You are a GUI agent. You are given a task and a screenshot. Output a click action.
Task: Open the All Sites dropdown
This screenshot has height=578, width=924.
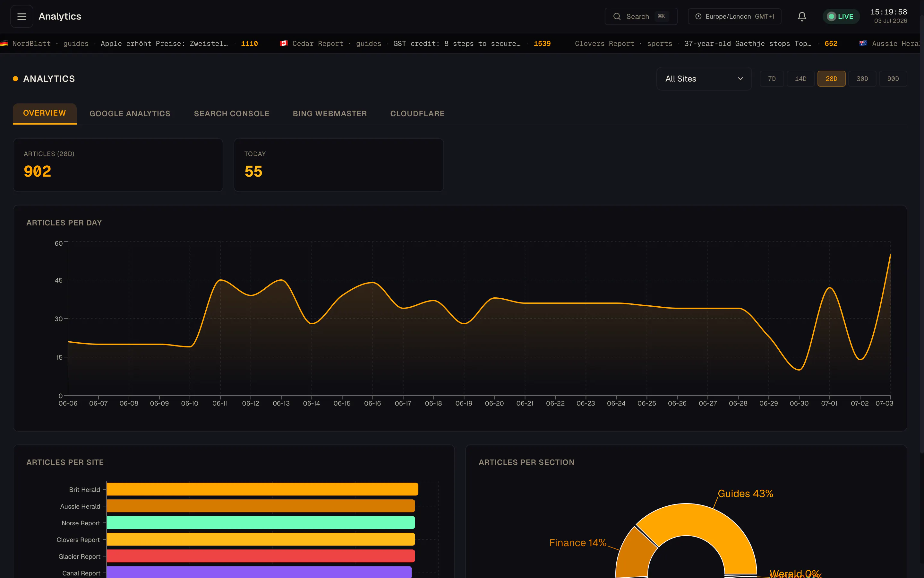[x=704, y=79]
